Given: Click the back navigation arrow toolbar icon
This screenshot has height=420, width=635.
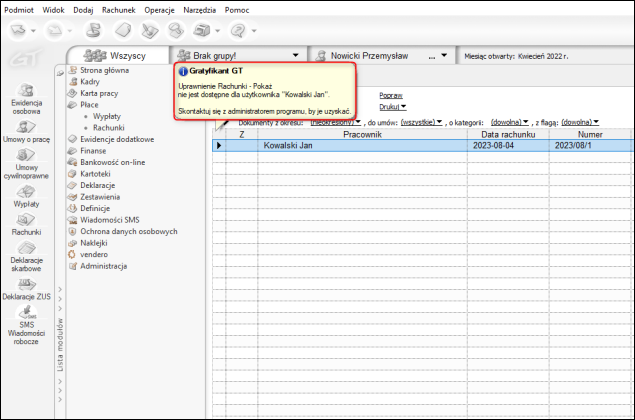Looking at the screenshot, I should (x=18, y=30).
